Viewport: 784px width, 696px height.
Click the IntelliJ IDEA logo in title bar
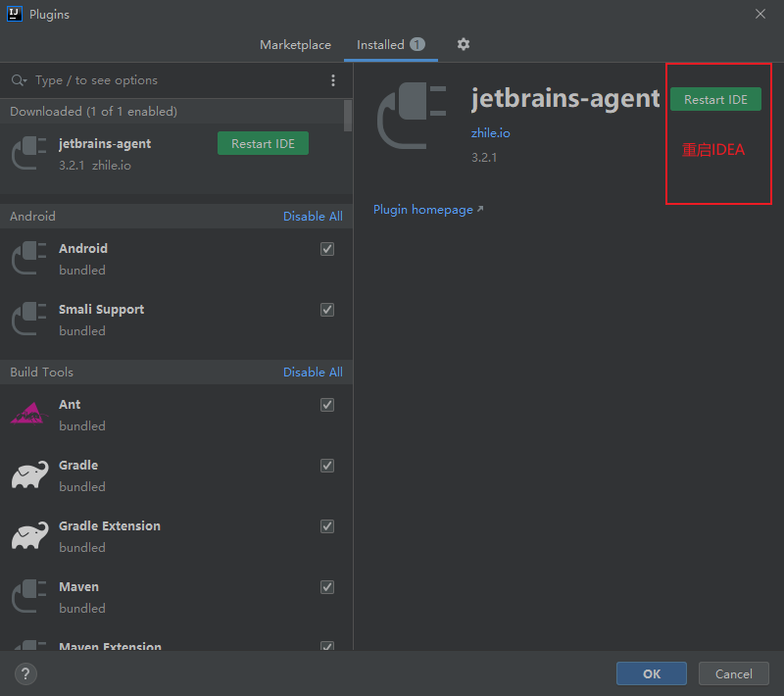(x=15, y=14)
